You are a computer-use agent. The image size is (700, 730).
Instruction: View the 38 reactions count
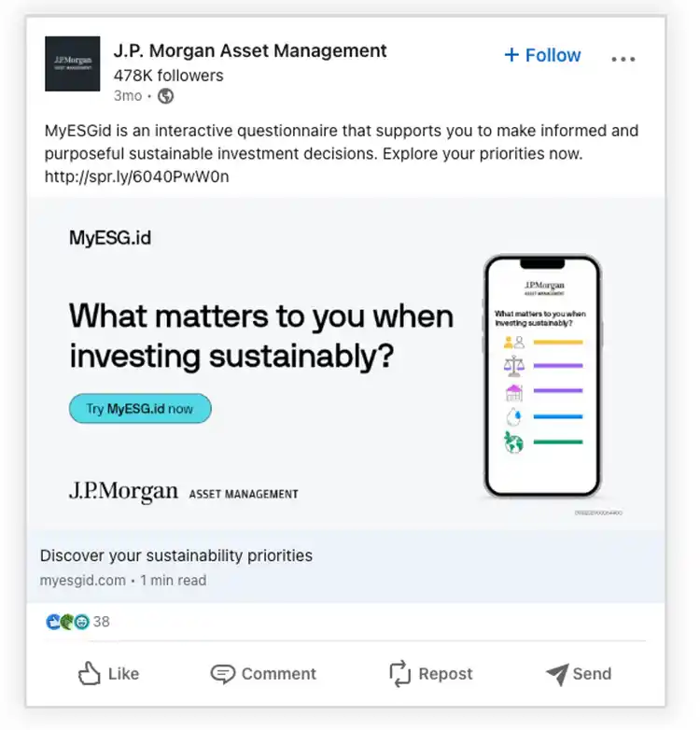click(102, 622)
